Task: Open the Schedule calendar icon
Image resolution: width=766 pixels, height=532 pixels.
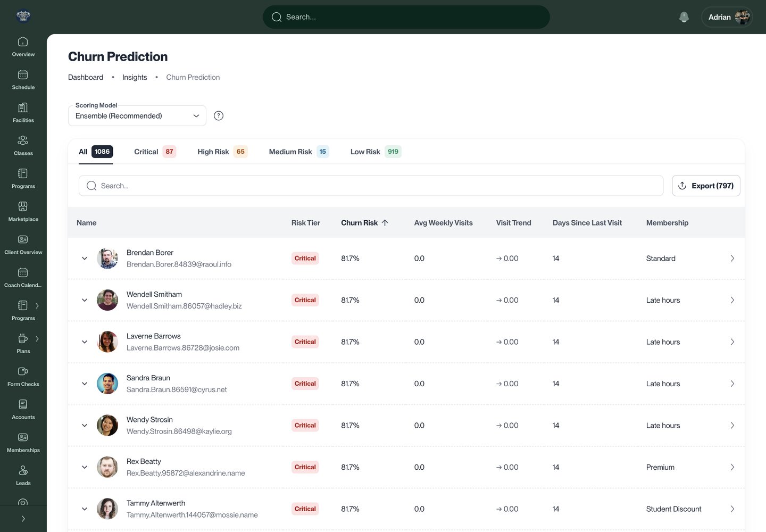Action: pyautogui.click(x=23, y=74)
